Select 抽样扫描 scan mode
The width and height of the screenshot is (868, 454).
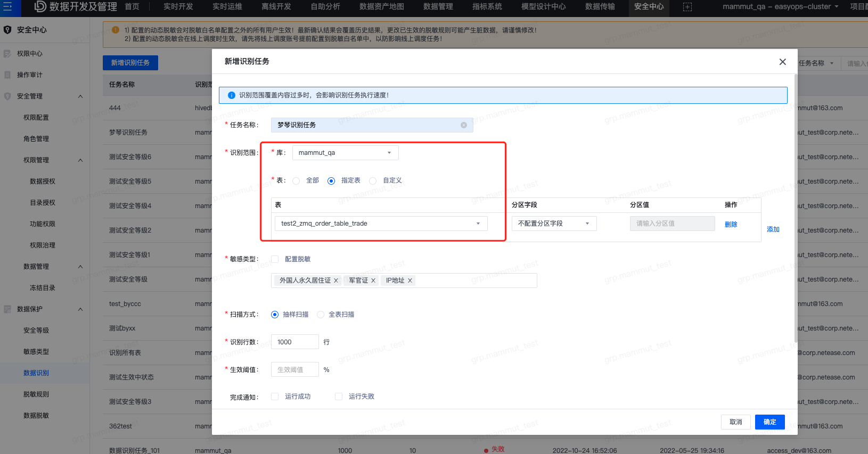275,315
